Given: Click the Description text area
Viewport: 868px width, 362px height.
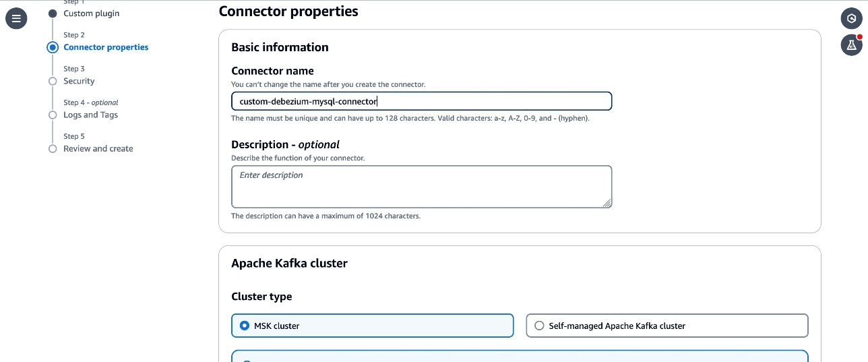Looking at the screenshot, I should [421, 187].
